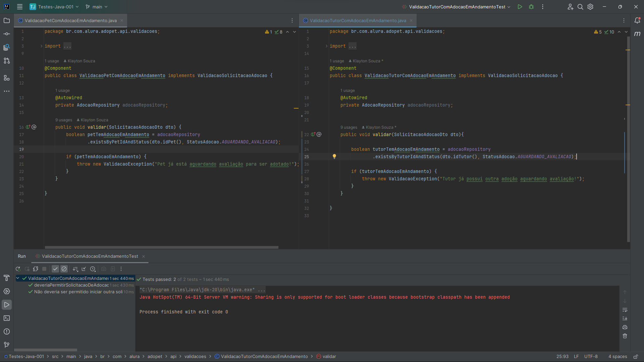Open the Structure tool window
The height and width of the screenshot is (362, 644).
point(6,78)
